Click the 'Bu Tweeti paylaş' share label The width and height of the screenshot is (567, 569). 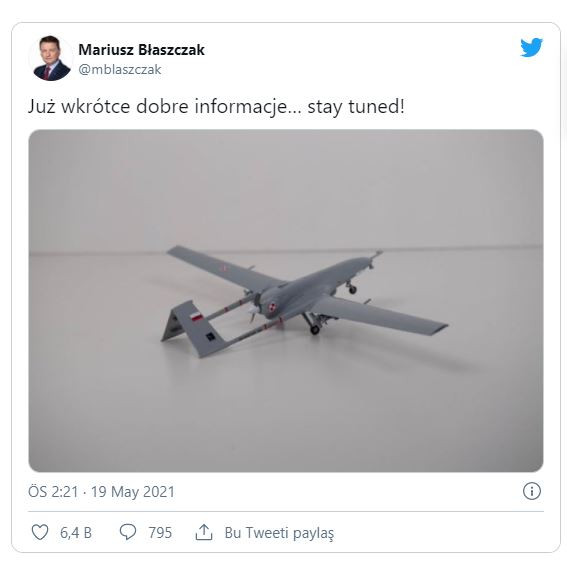[279, 533]
